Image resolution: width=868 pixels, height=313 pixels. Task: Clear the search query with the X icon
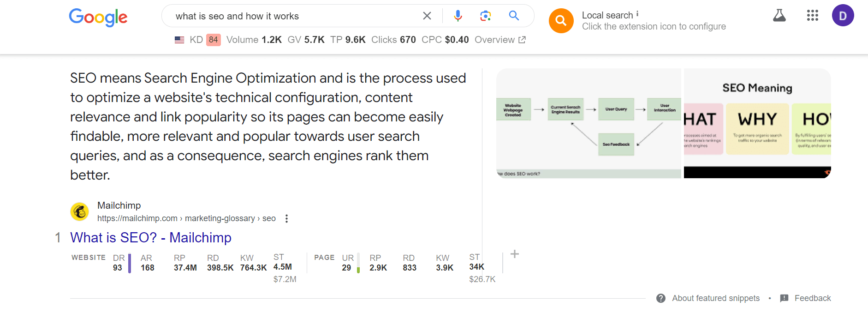[x=427, y=16]
